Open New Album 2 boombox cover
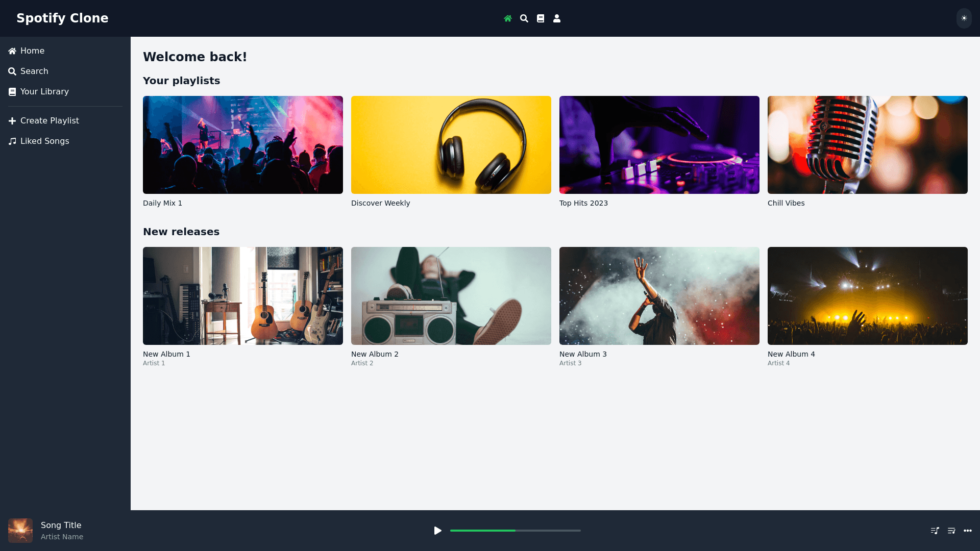The width and height of the screenshot is (980, 551). click(x=451, y=296)
